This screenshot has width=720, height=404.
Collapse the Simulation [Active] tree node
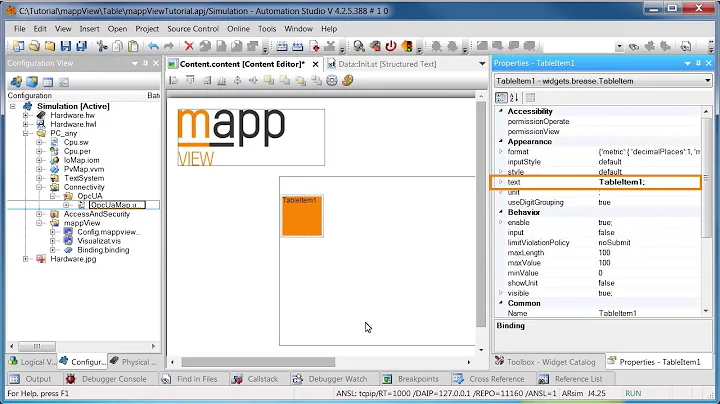(13, 106)
